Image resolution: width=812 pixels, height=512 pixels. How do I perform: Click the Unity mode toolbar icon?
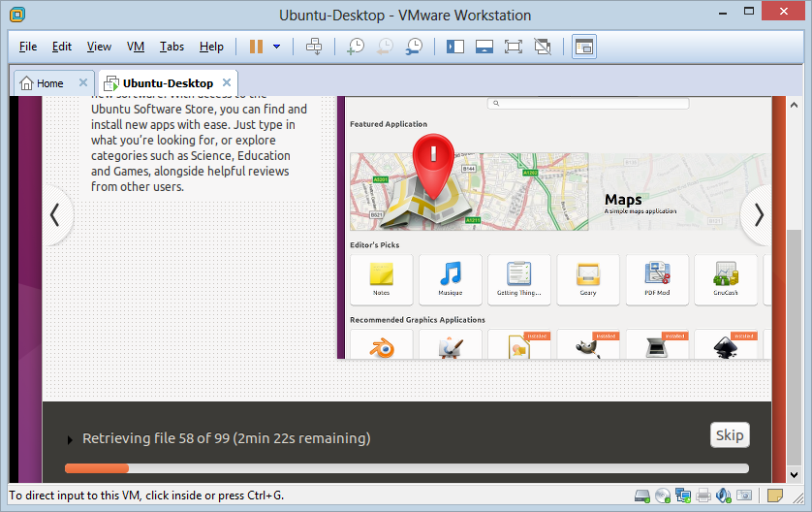click(x=543, y=47)
